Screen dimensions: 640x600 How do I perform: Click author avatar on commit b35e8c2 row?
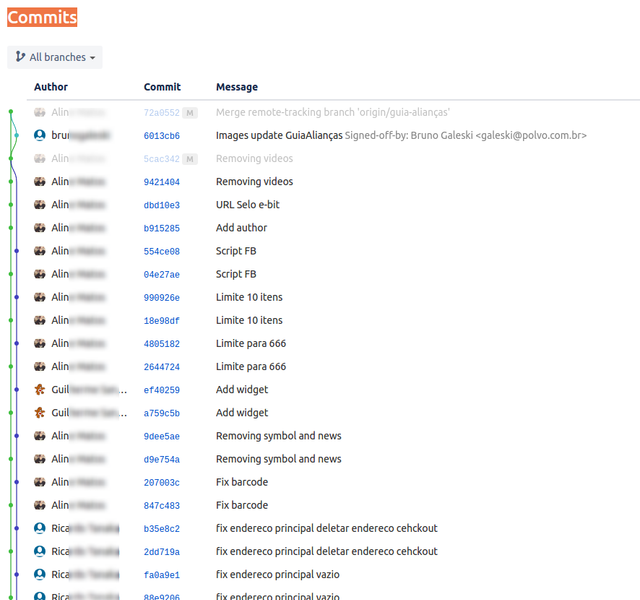(40, 528)
